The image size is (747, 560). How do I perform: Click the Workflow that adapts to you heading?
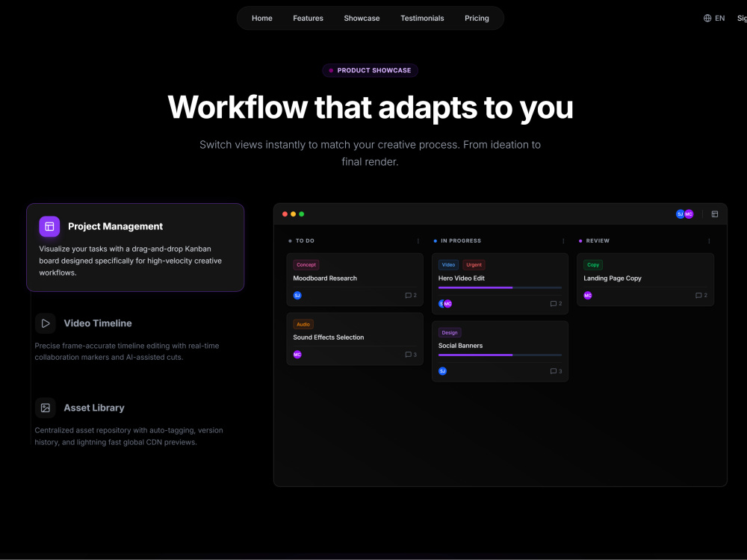click(371, 108)
